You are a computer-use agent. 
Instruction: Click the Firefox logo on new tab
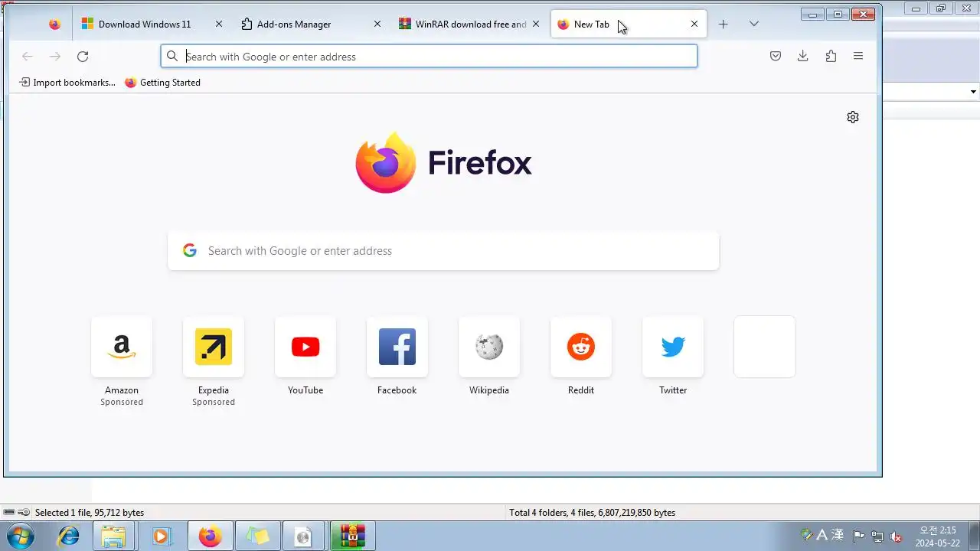[x=443, y=162]
